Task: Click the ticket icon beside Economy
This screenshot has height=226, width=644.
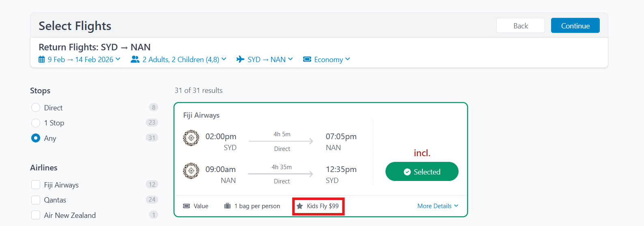Action: click(x=307, y=60)
